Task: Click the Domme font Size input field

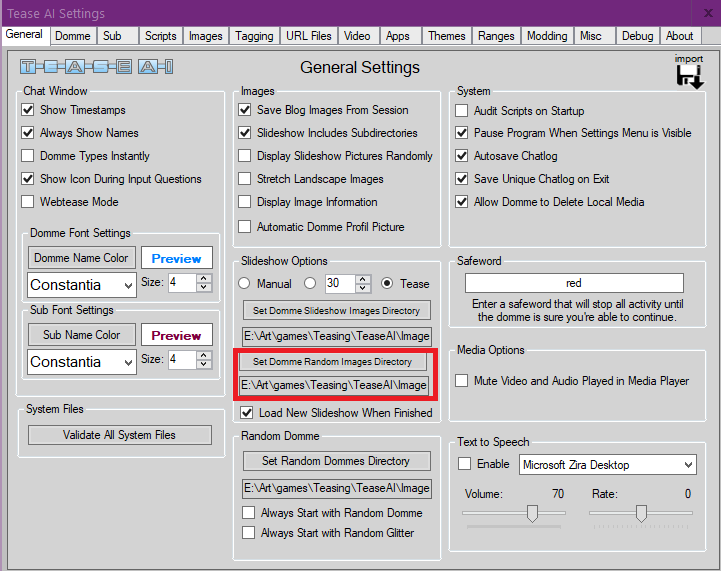Action: click(183, 282)
